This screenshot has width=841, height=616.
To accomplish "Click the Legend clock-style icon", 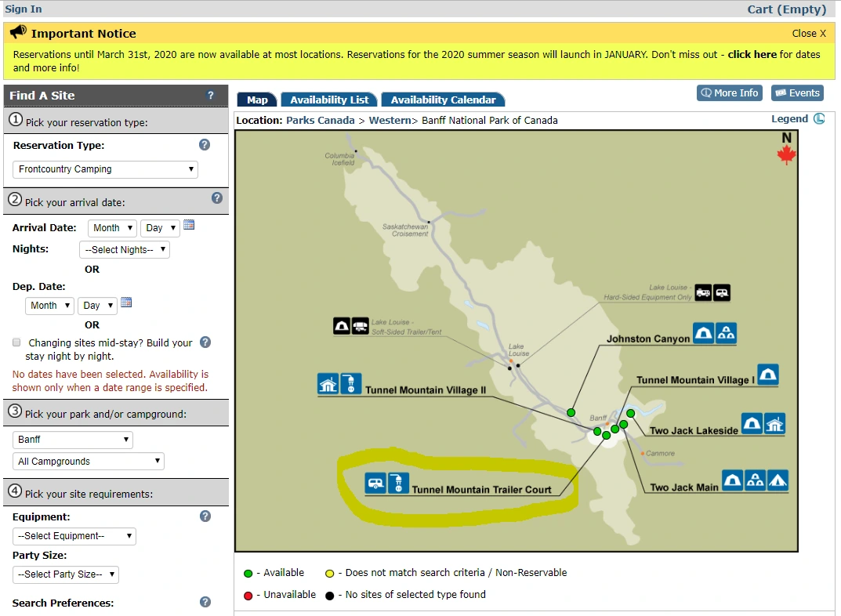I will tap(819, 118).
